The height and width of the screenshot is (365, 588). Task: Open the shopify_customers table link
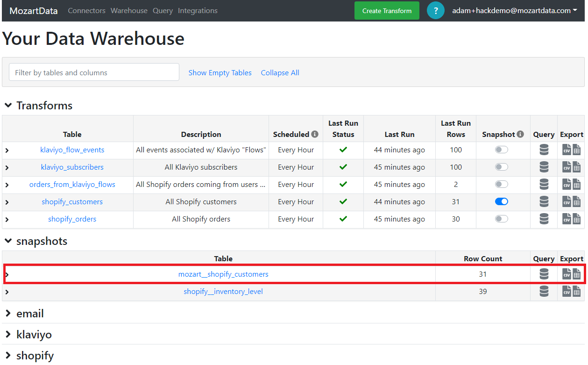(x=72, y=202)
